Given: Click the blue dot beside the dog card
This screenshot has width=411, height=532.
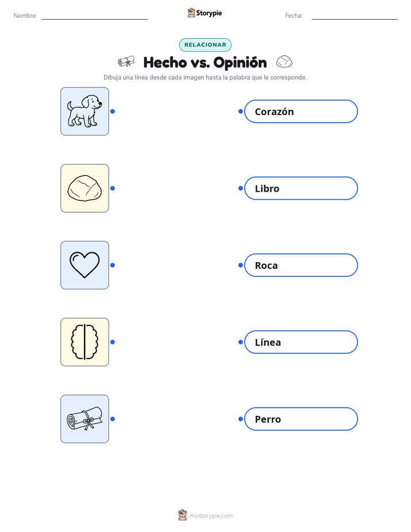Looking at the screenshot, I should click(113, 111).
